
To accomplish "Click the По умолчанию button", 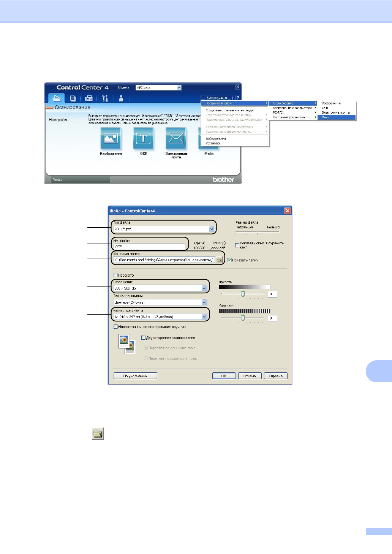I will pyautogui.click(x=135, y=376).
